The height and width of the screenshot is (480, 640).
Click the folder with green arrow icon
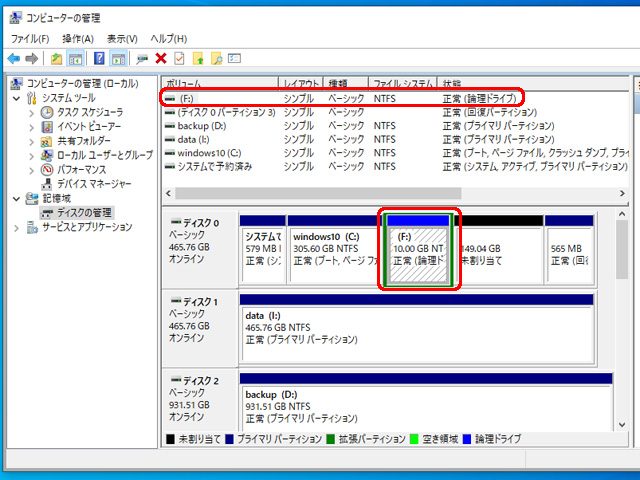coord(198,59)
